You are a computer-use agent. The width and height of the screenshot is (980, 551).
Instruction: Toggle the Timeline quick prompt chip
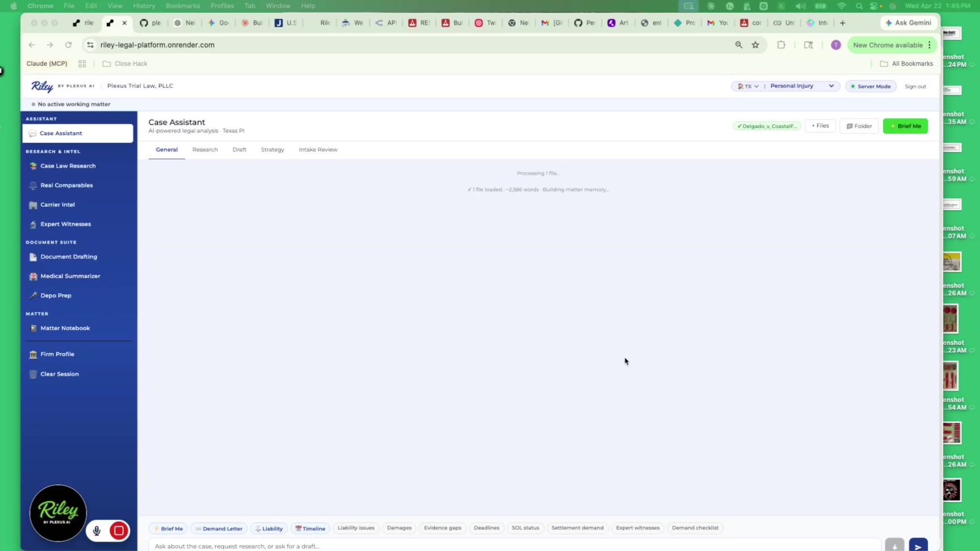tap(310, 528)
